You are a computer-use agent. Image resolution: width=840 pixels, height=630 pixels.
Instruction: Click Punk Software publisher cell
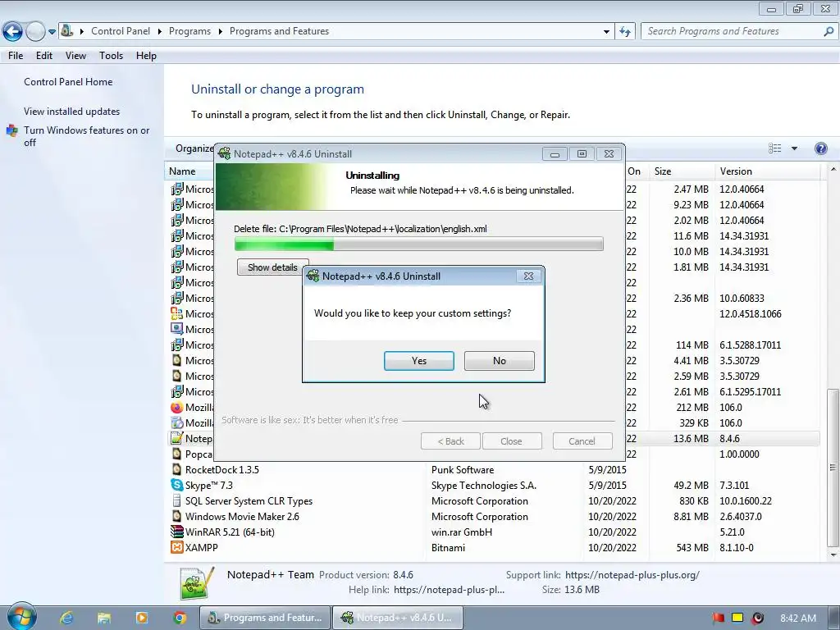(x=463, y=469)
